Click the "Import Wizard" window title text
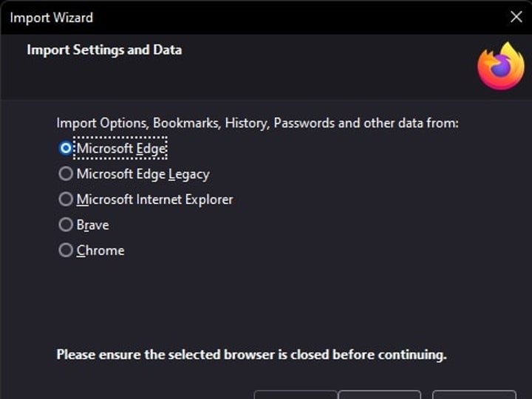Screen dimensions: 532x399 pos(52,17)
